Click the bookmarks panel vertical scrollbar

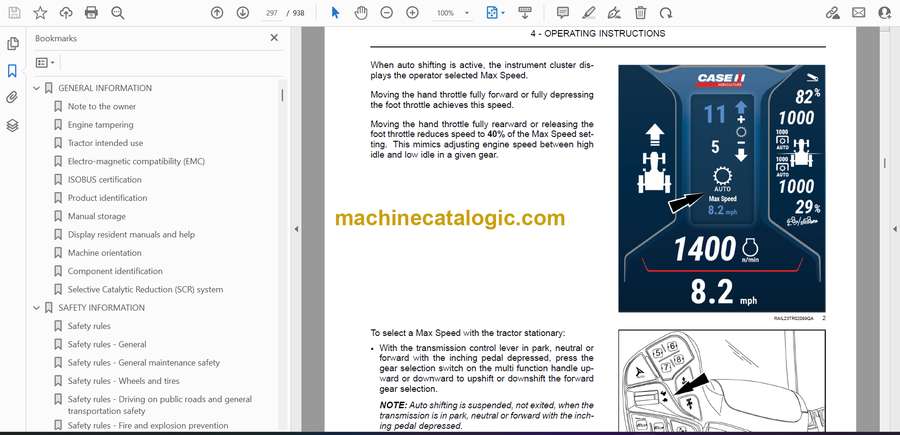click(x=282, y=95)
